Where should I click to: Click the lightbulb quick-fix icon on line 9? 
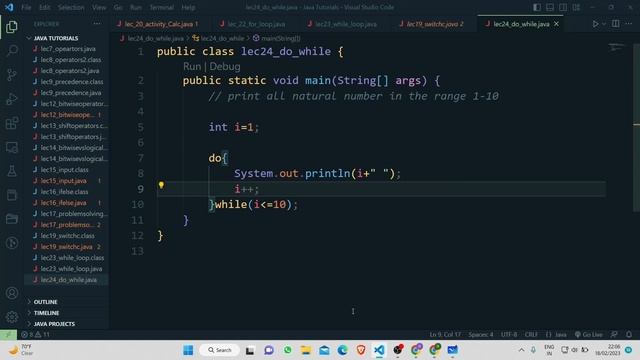tap(161, 185)
